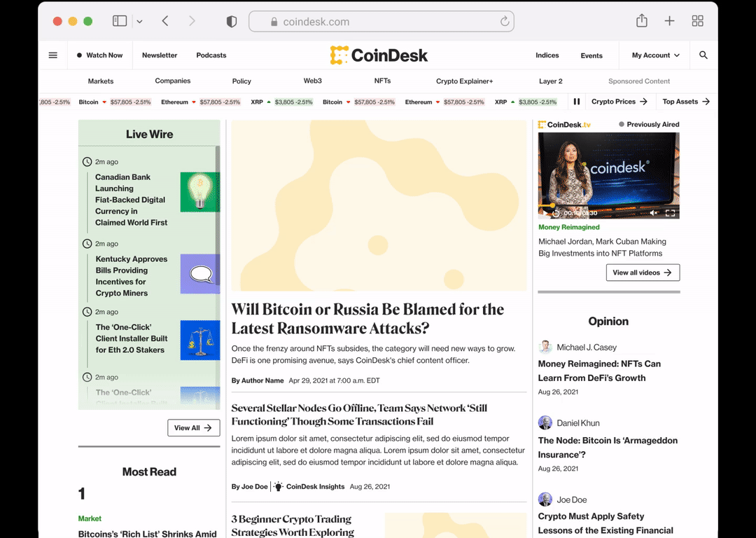Reload the page

click(504, 21)
